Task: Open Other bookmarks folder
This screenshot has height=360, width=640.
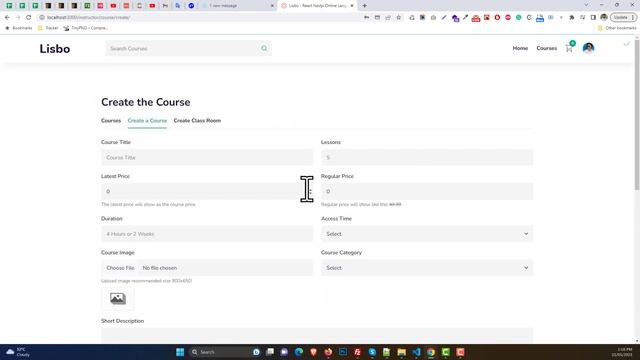Action: (617, 28)
